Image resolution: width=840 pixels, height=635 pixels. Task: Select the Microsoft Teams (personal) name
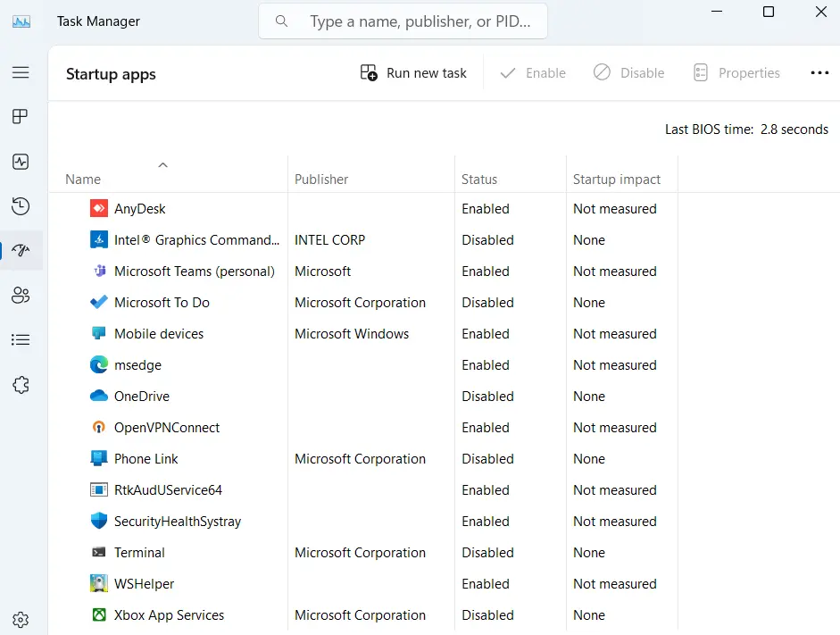point(195,272)
